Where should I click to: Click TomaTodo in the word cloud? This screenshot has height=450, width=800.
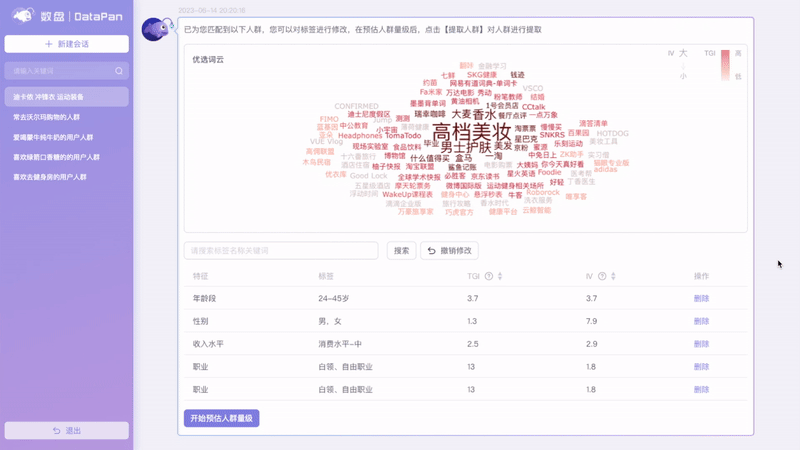[x=403, y=136]
